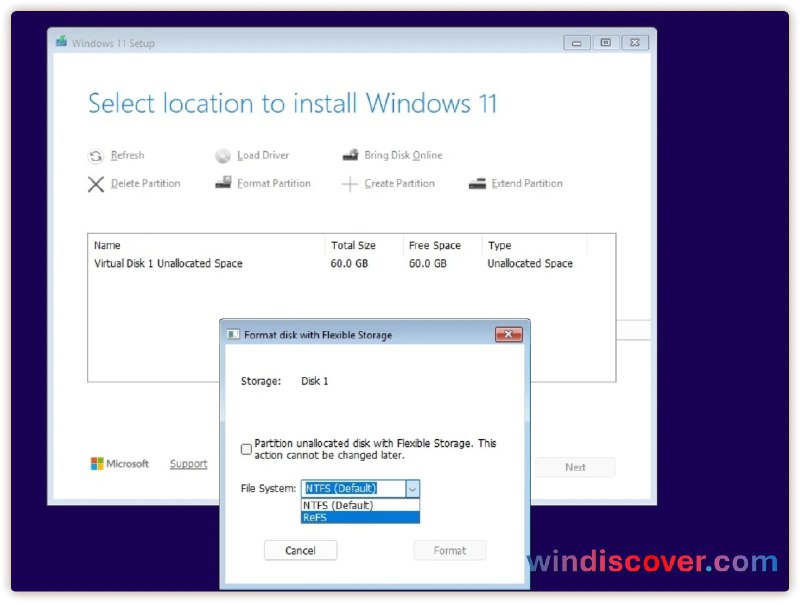Click the Format disk dialog title icon
Screen dimensions: 800x606
click(x=233, y=335)
